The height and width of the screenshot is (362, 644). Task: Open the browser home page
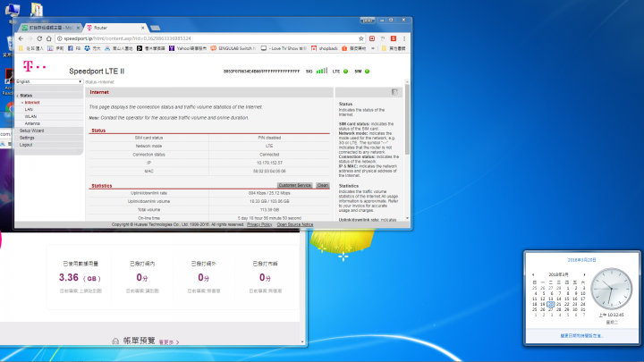(x=49, y=38)
